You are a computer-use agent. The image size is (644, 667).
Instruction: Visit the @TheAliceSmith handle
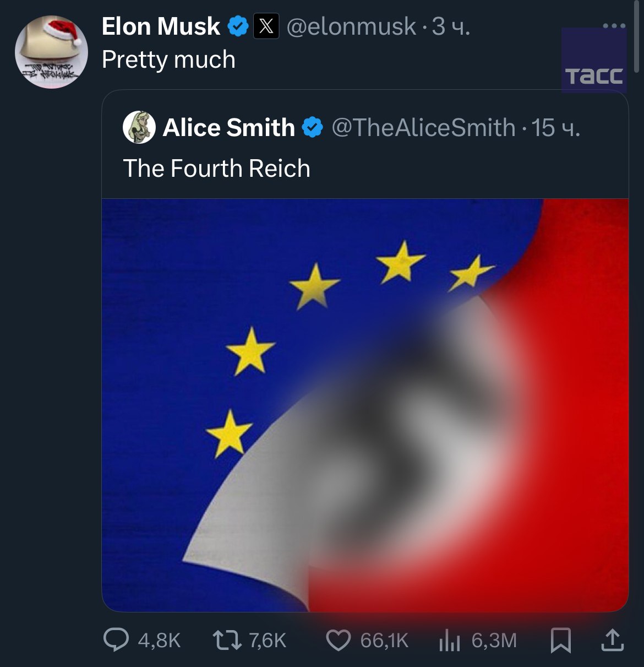tap(423, 128)
